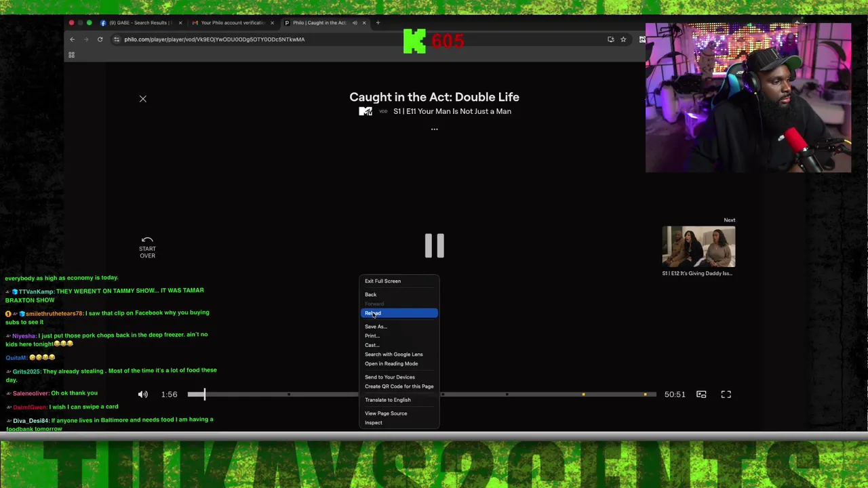
Task: Choose Translate to English
Action: pyautogui.click(x=399, y=400)
